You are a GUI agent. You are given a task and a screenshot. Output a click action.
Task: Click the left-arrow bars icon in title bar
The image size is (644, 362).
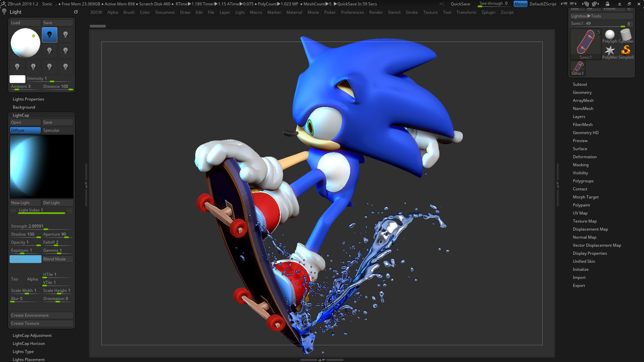(564, 4)
